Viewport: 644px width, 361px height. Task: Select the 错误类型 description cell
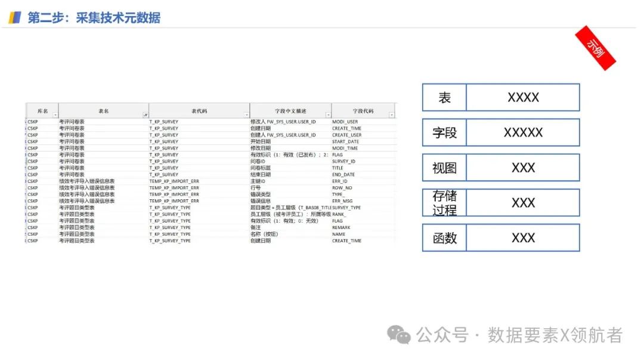(291, 194)
